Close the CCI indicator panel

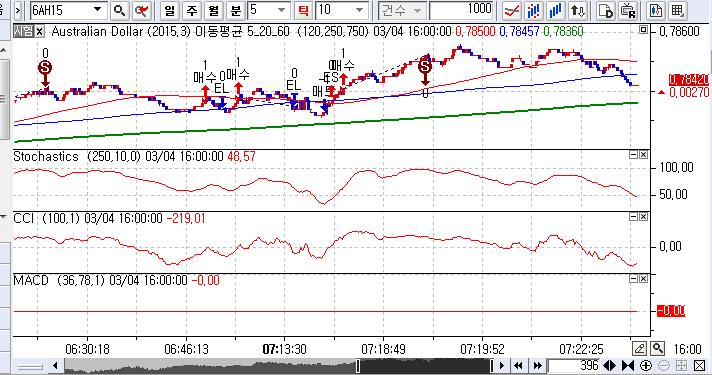[643, 217]
